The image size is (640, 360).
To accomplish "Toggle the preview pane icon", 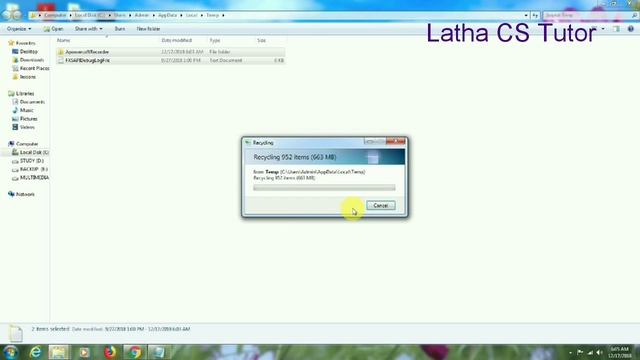I will [616, 29].
